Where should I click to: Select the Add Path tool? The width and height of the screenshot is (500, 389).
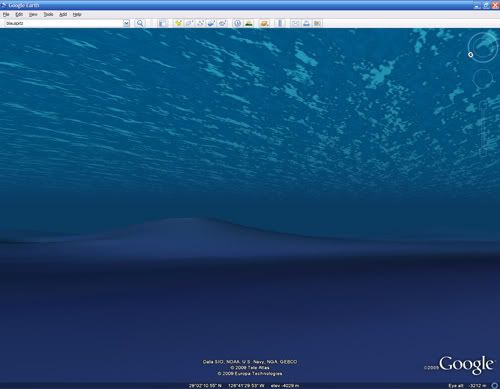pos(200,23)
